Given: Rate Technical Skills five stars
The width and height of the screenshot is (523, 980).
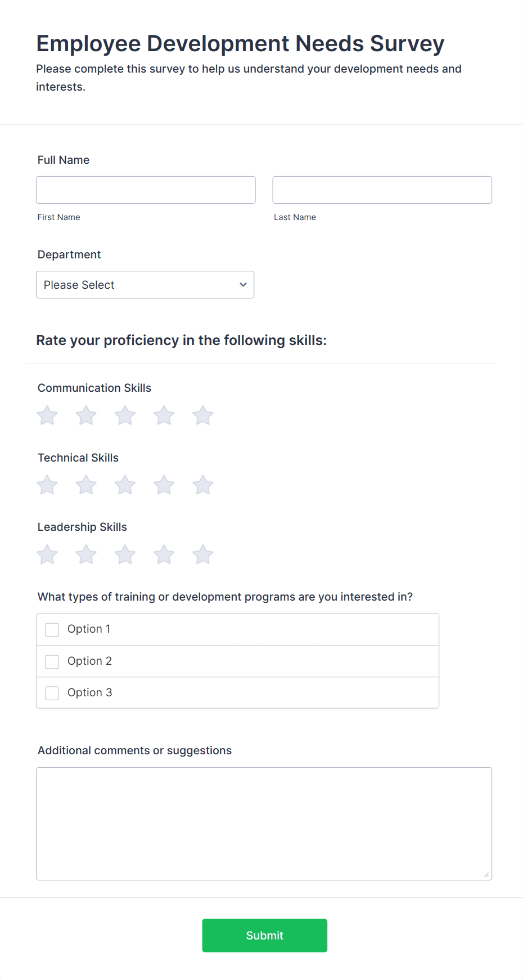Looking at the screenshot, I should pyautogui.click(x=202, y=485).
